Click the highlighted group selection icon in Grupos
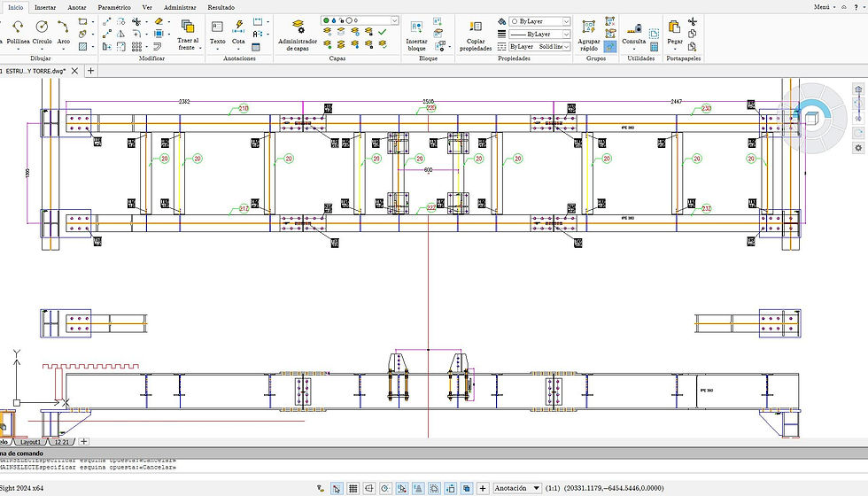868x496 pixels. pyautogui.click(x=610, y=46)
